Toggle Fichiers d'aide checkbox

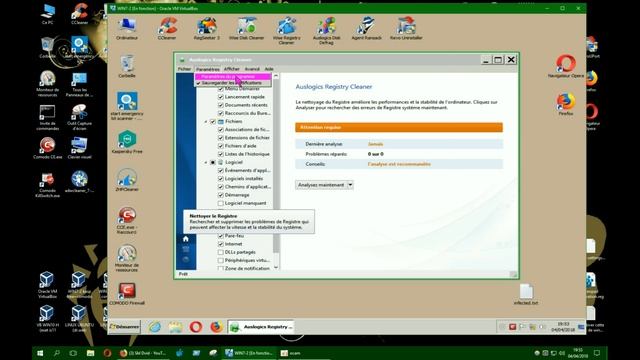[x=221, y=146]
